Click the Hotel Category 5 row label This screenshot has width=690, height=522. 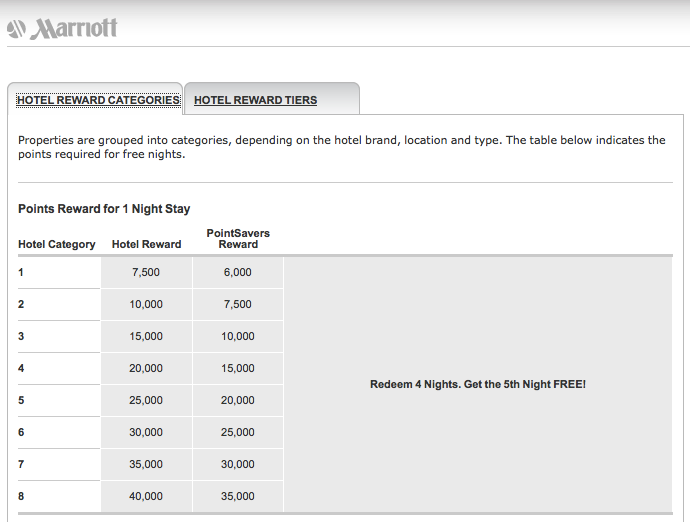pos(21,400)
